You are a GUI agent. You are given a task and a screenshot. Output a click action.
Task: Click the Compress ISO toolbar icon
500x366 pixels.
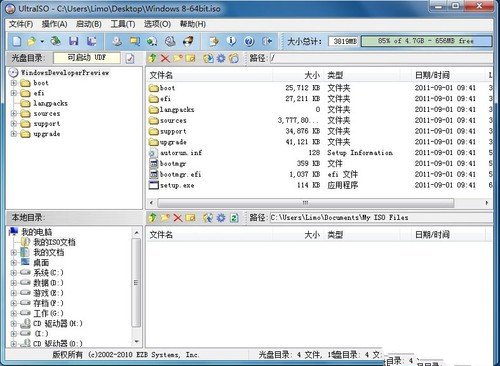pos(135,41)
